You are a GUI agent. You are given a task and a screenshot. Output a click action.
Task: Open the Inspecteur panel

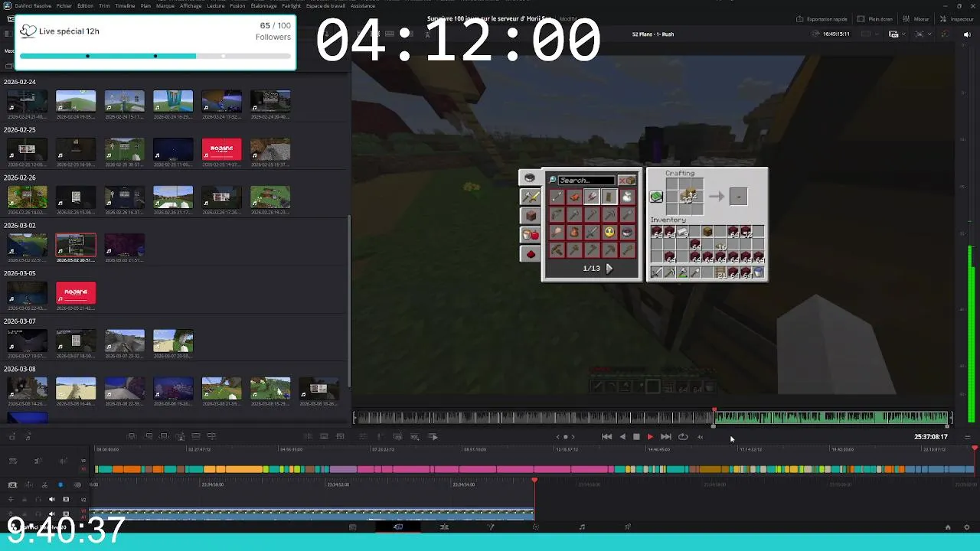pos(957,19)
